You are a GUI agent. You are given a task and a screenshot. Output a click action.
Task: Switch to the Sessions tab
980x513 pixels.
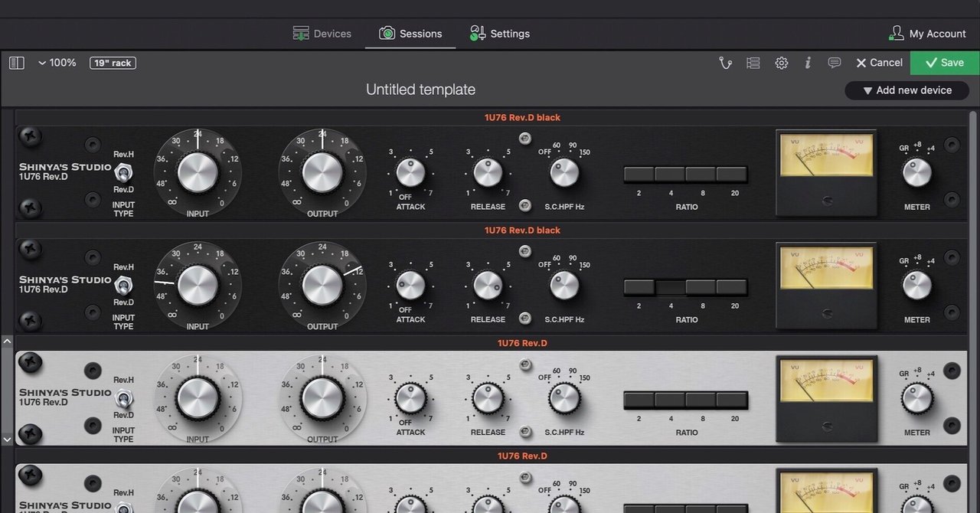click(410, 34)
